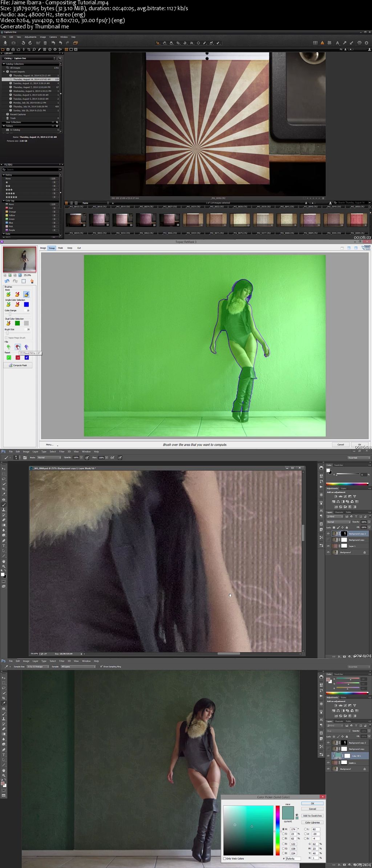
Task: Toggle the Show Sampling Ring checkbox
Action: (101, 667)
